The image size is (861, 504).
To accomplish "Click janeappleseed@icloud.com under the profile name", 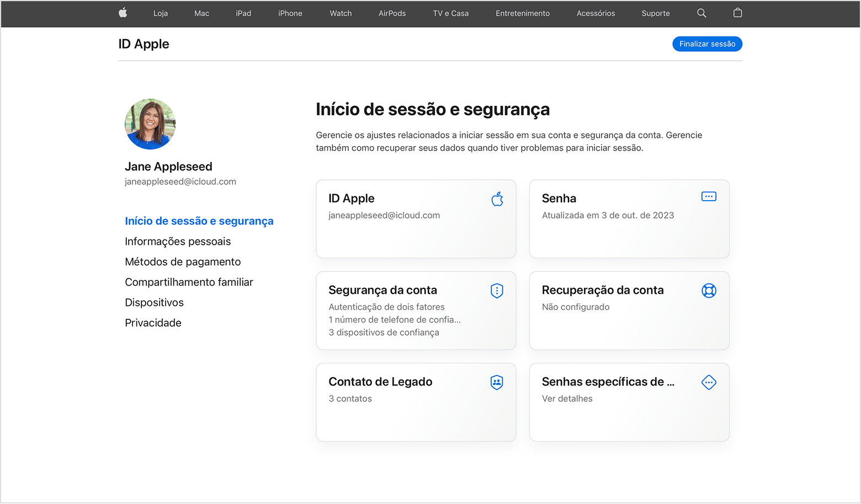I will click(180, 182).
